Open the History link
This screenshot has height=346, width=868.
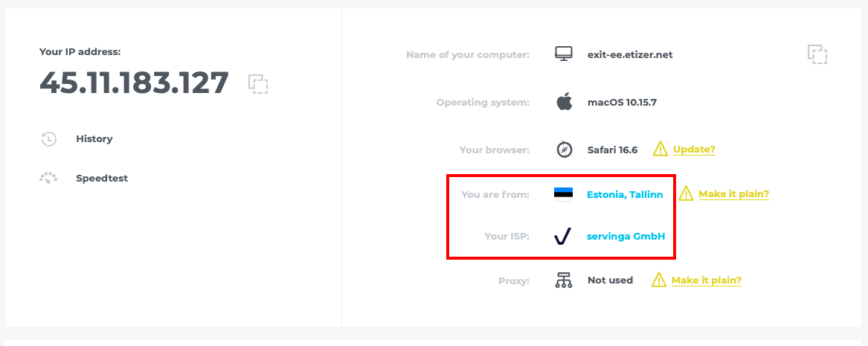click(x=94, y=139)
